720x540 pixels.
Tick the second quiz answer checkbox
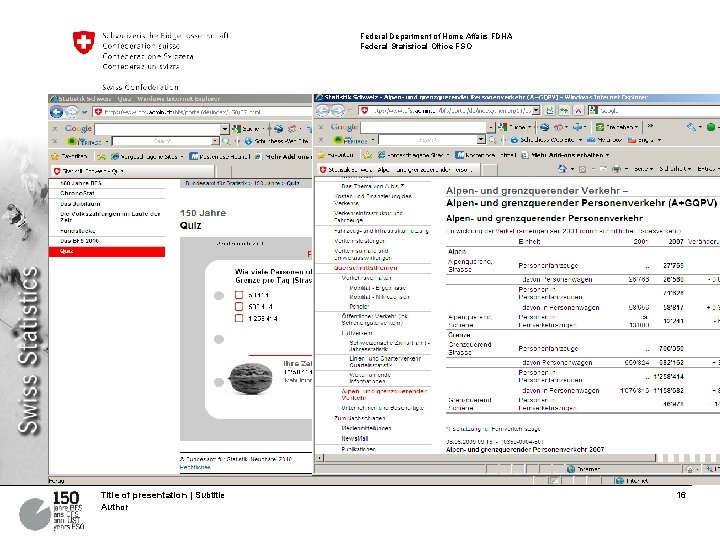pos(239,306)
